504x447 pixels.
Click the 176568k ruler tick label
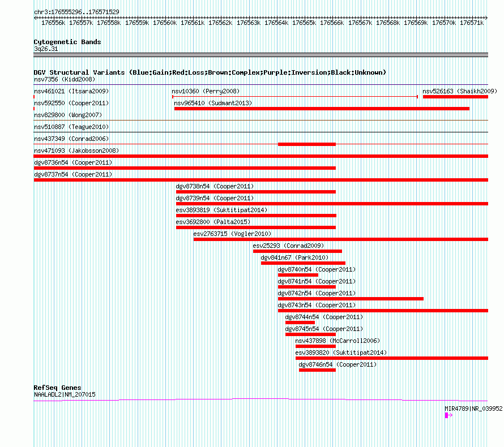pos(388,23)
